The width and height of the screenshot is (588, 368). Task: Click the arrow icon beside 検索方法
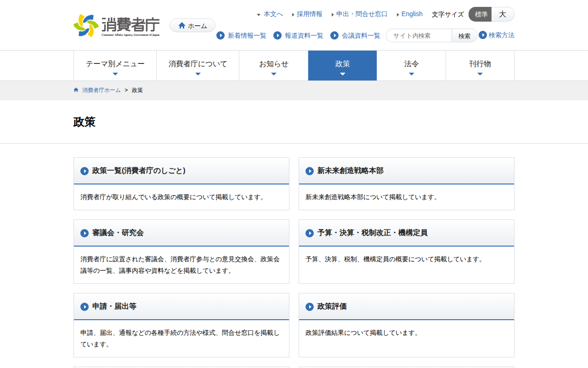click(483, 35)
